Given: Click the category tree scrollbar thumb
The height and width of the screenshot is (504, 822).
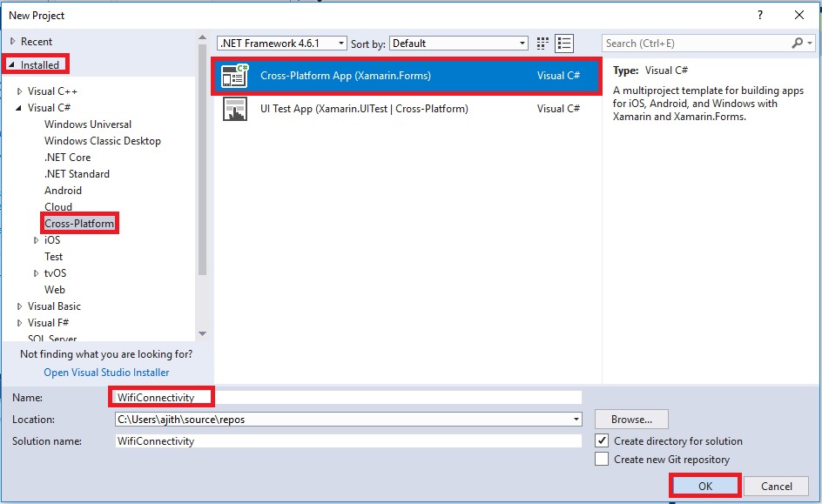Looking at the screenshot, I should click(x=202, y=160).
